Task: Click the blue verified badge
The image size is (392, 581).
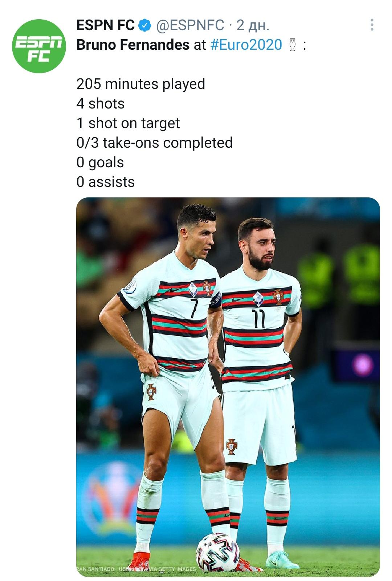Action: point(145,25)
